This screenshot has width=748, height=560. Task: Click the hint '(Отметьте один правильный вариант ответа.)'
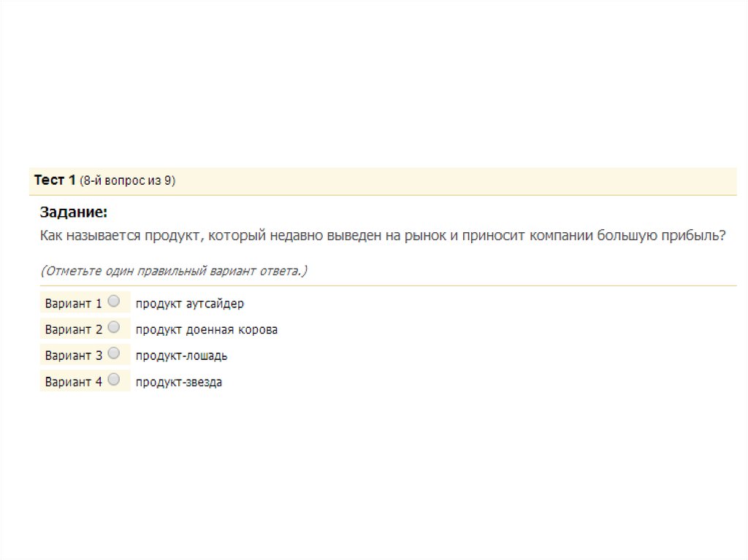pos(173,271)
